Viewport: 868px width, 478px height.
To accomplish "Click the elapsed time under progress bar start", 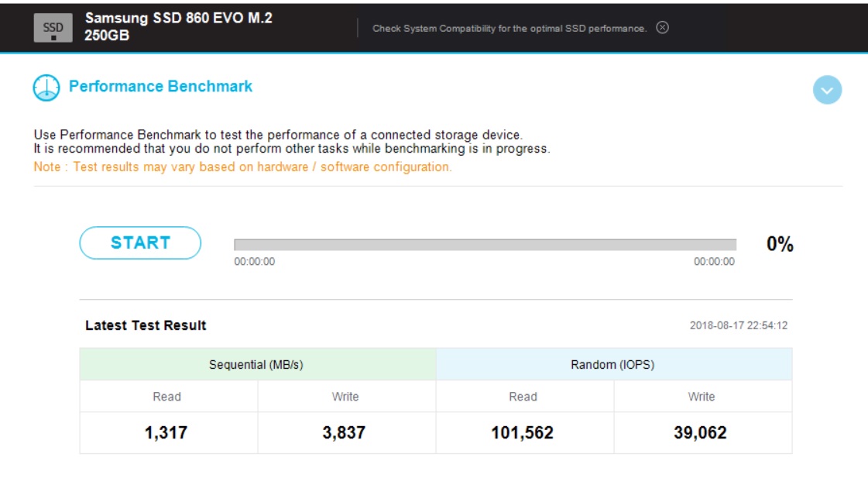I will point(254,261).
